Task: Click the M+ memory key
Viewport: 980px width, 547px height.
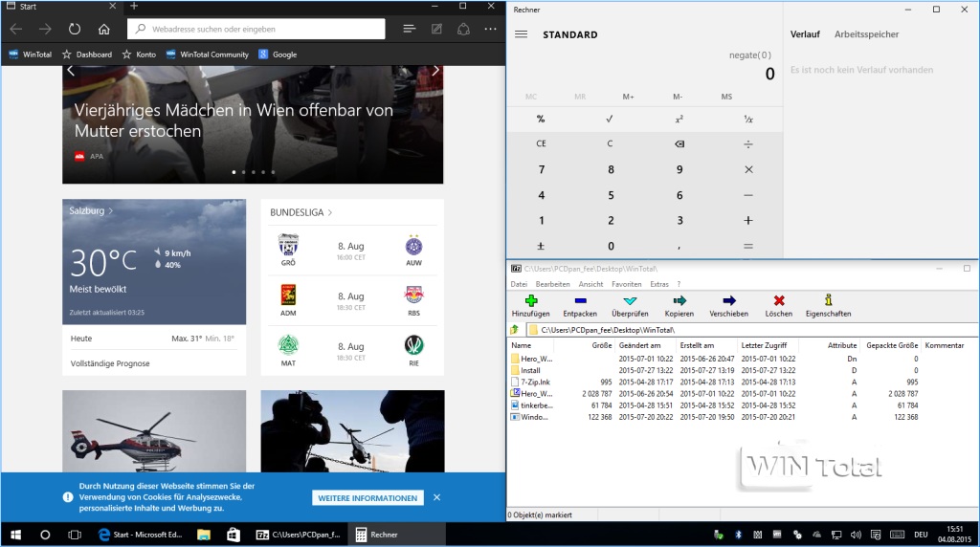Action: (628, 97)
